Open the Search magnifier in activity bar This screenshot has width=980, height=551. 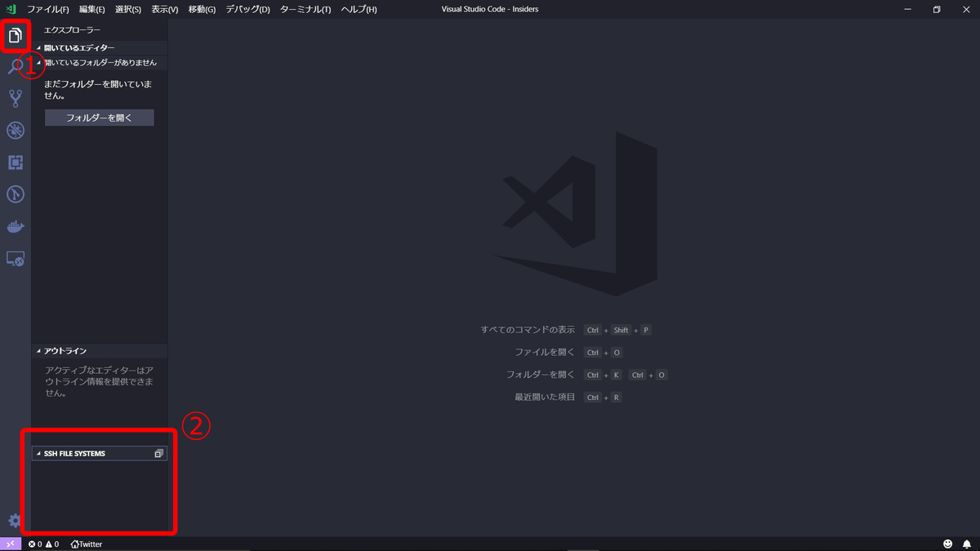pos(16,68)
